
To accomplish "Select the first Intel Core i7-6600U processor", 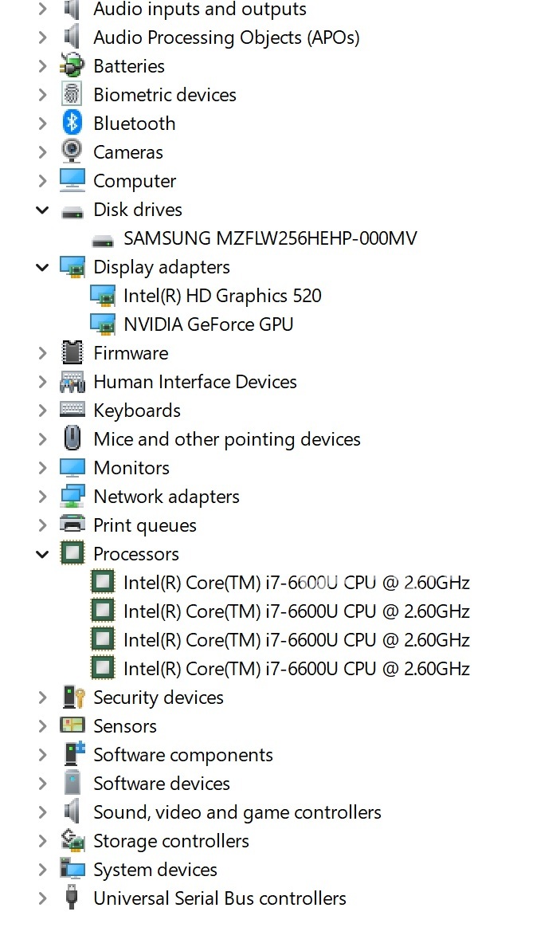I will 296,582.
